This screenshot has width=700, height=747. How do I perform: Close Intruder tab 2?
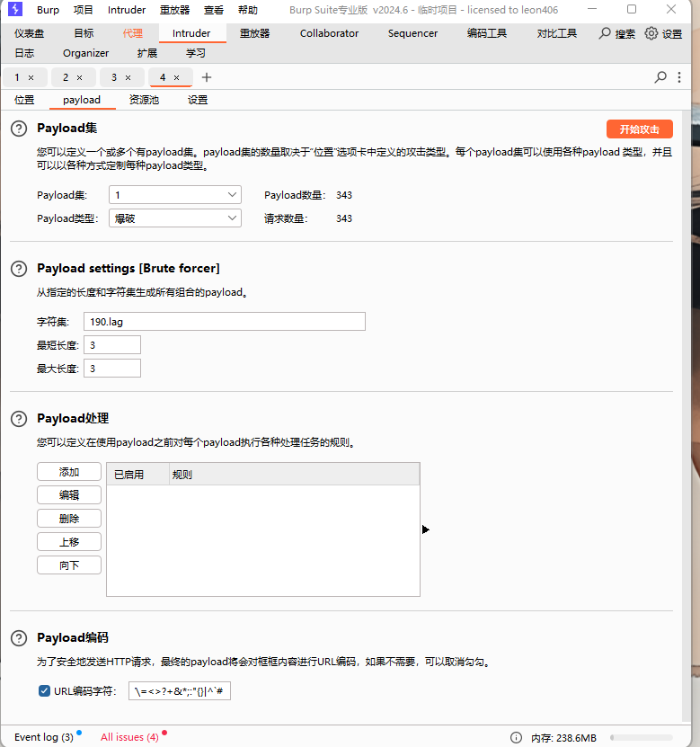[x=79, y=77]
